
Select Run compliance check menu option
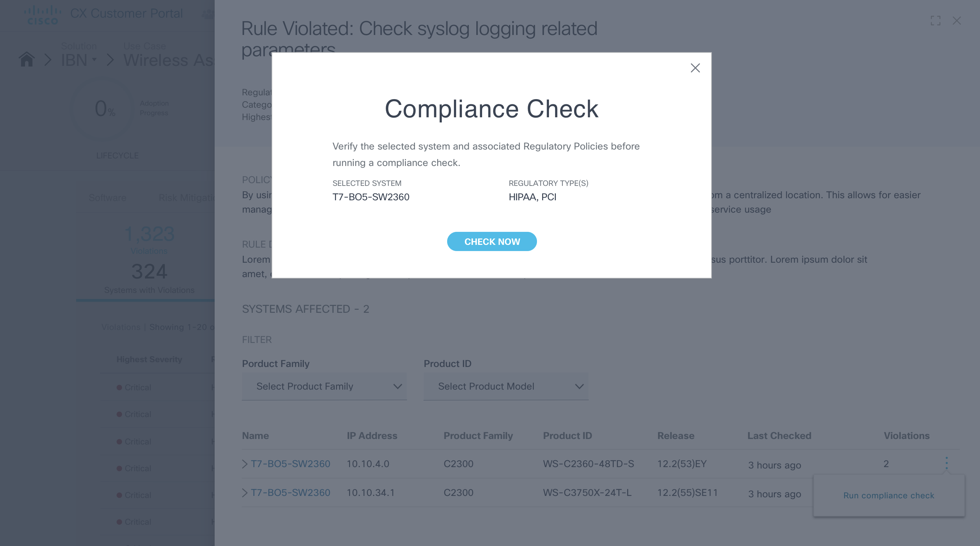(888, 495)
